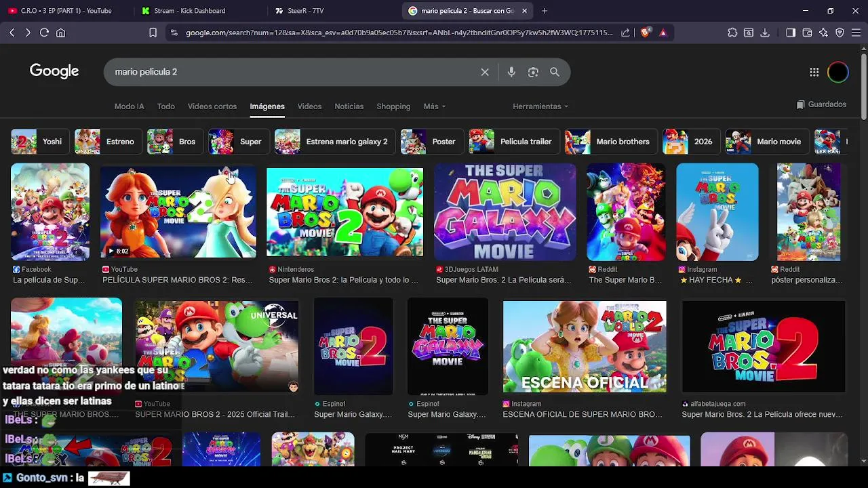The width and height of the screenshot is (868, 488).
Task: Open site settings icon in address bar
Action: pyautogui.click(x=174, y=33)
